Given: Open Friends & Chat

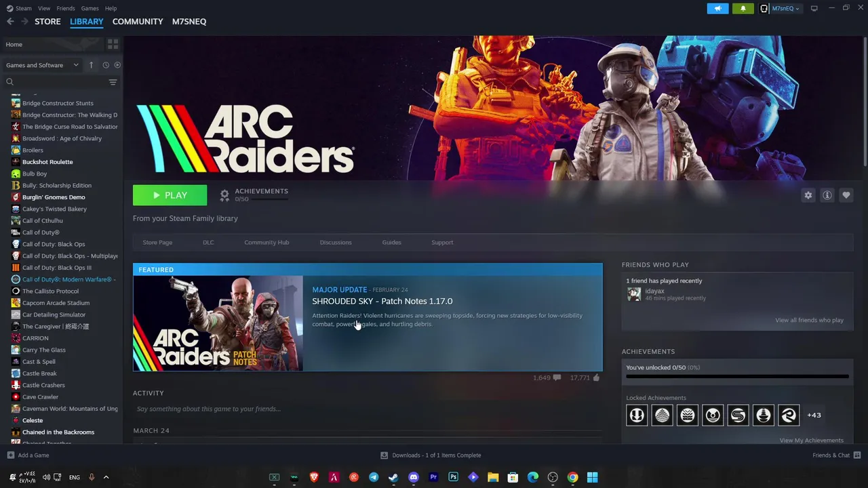Looking at the screenshot, I should [836, 455].
